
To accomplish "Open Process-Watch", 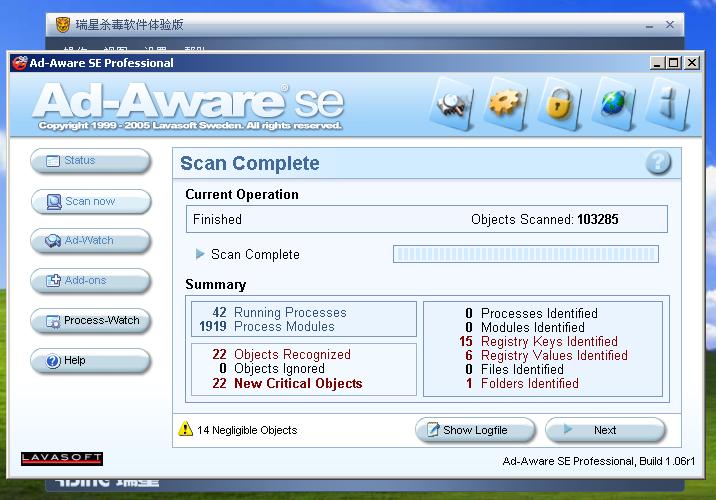I will [x=90, y=321].
